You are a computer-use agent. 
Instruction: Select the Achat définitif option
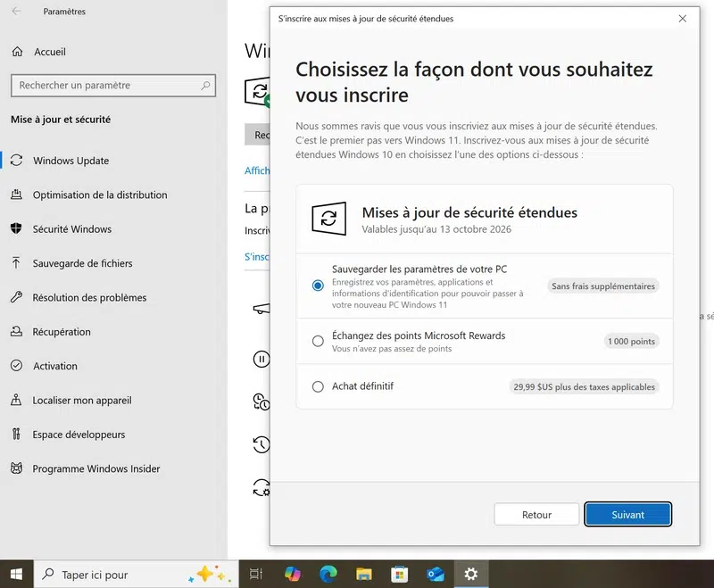click(x=318, y=386)
